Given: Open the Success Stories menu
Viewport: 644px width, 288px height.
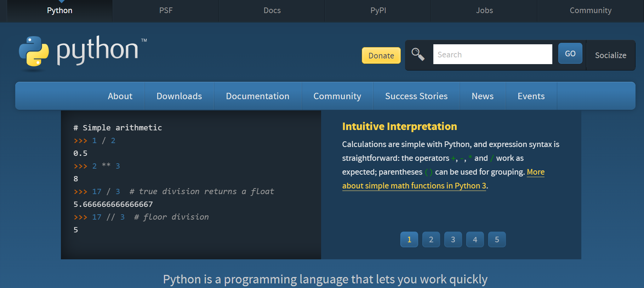Looking at the screenshot, I should point(416,96).
